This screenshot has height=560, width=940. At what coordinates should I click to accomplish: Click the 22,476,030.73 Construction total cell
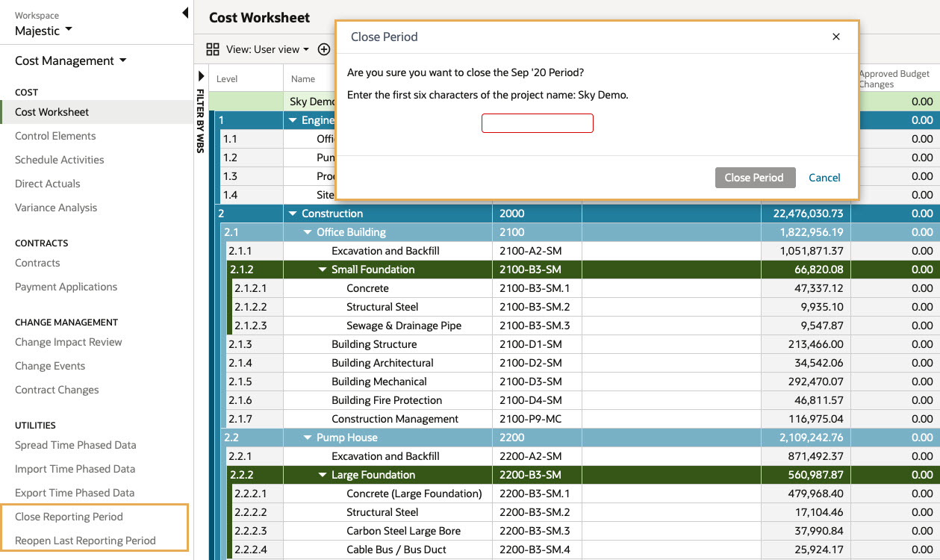(806, 214)
